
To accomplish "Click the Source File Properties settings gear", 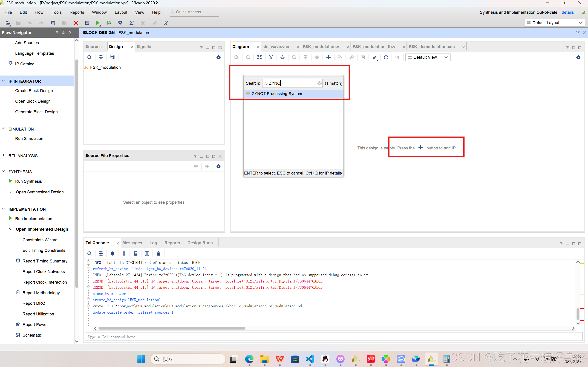I will [x=219, y=166].
